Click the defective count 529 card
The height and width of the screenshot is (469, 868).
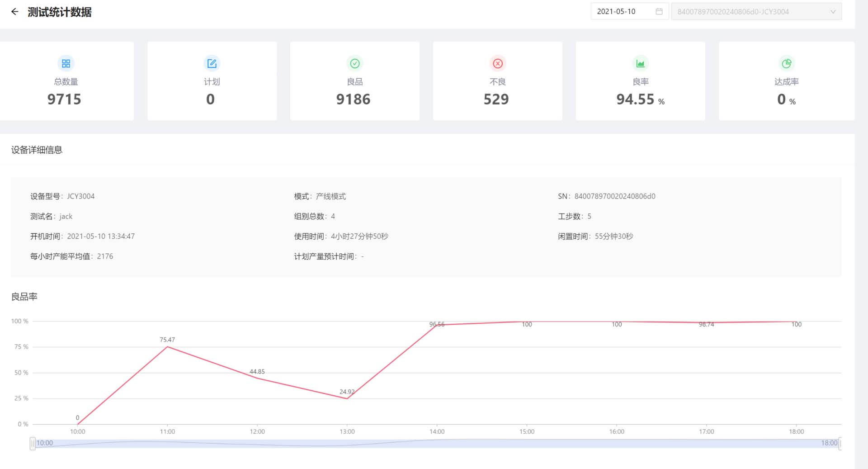coord(497,81)
